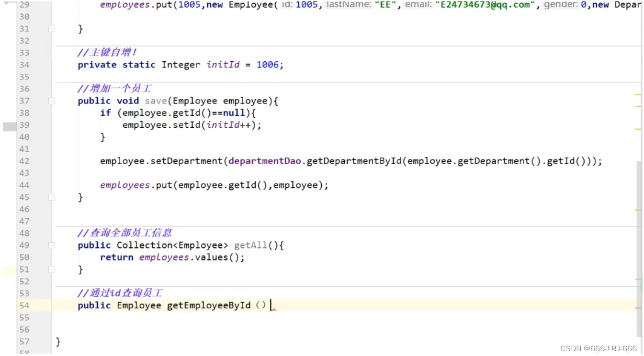Screen dimensions: 644x356
Task: Collapse the fold end marker on line 45
Action: tap(52, 197)
